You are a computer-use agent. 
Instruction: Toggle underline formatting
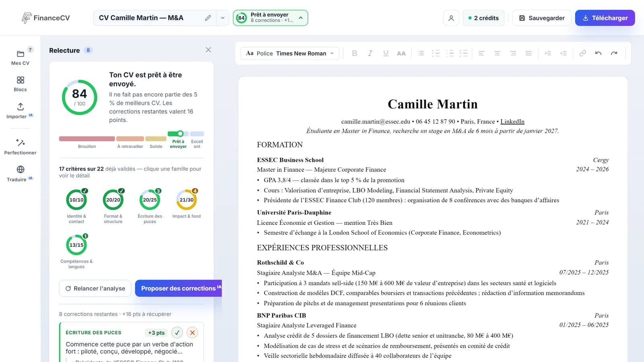tap(386, 53)
